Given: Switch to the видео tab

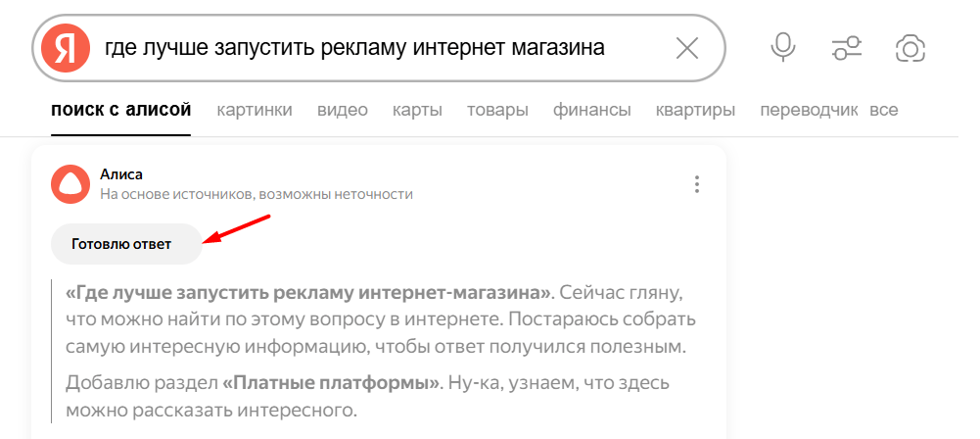Looking at the screenshot, I should 343,111.
